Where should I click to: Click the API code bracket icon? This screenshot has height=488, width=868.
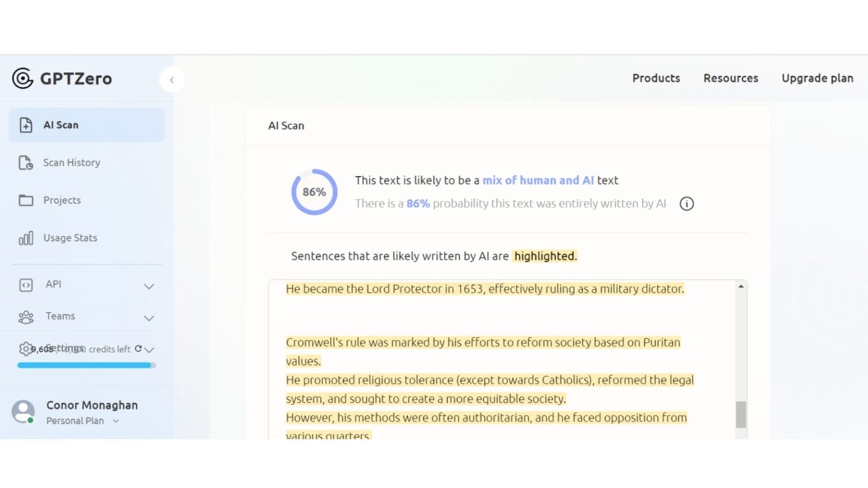(26, 285)
